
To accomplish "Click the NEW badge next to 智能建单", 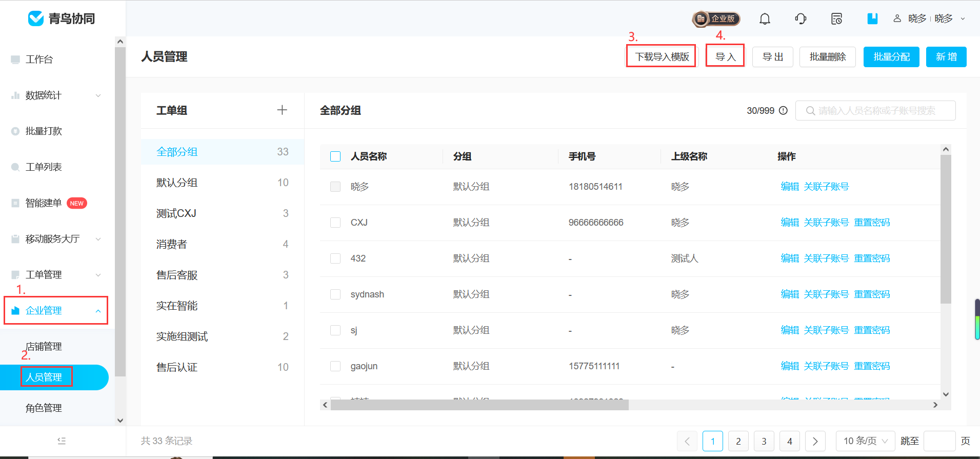I will click(77, 203).
